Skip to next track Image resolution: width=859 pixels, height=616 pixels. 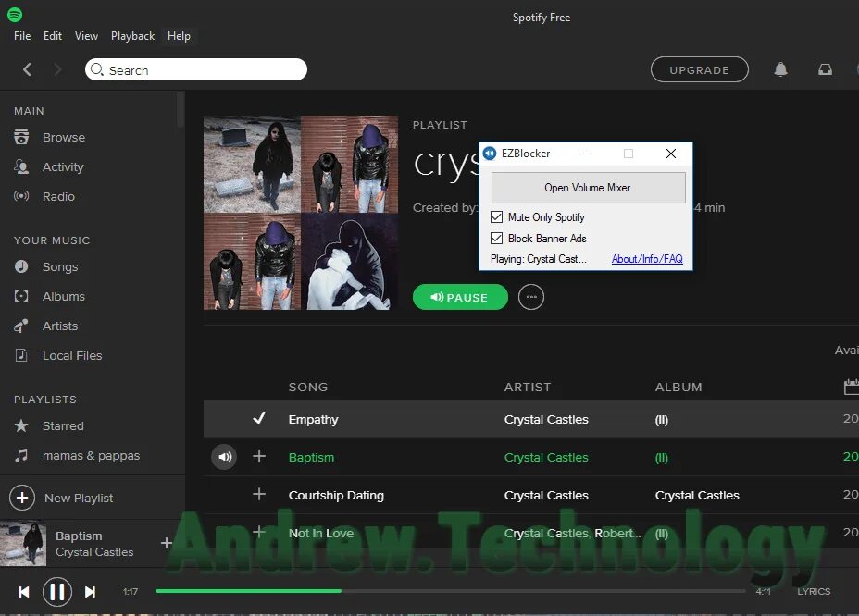91,592
